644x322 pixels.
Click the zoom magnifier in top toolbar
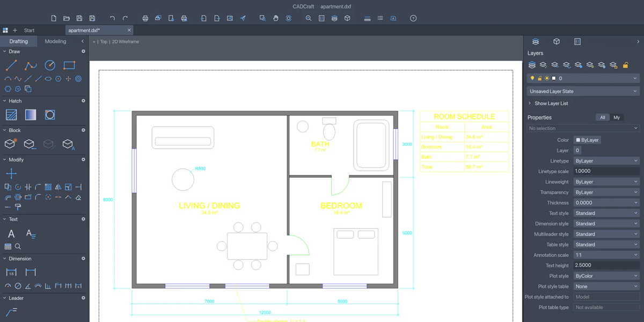coord(309,18)
